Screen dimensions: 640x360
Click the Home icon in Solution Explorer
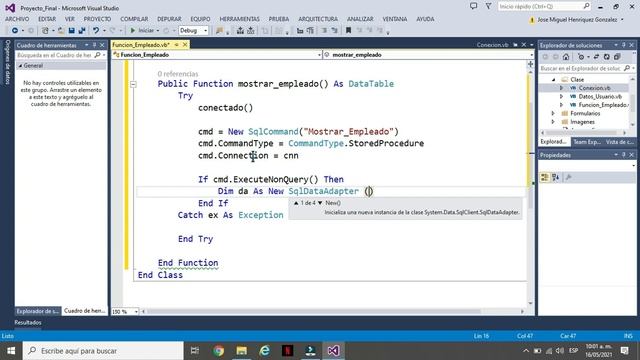click(x=566, y=57)
